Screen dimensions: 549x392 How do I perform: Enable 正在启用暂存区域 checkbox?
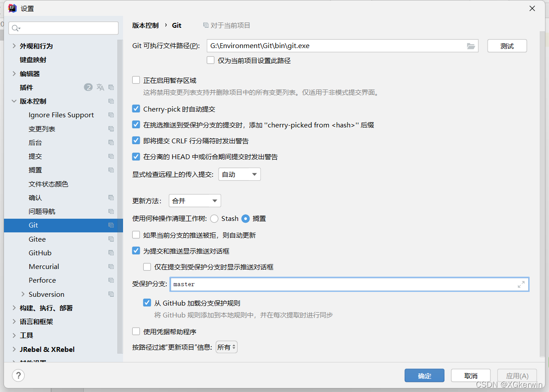(136, 80)
